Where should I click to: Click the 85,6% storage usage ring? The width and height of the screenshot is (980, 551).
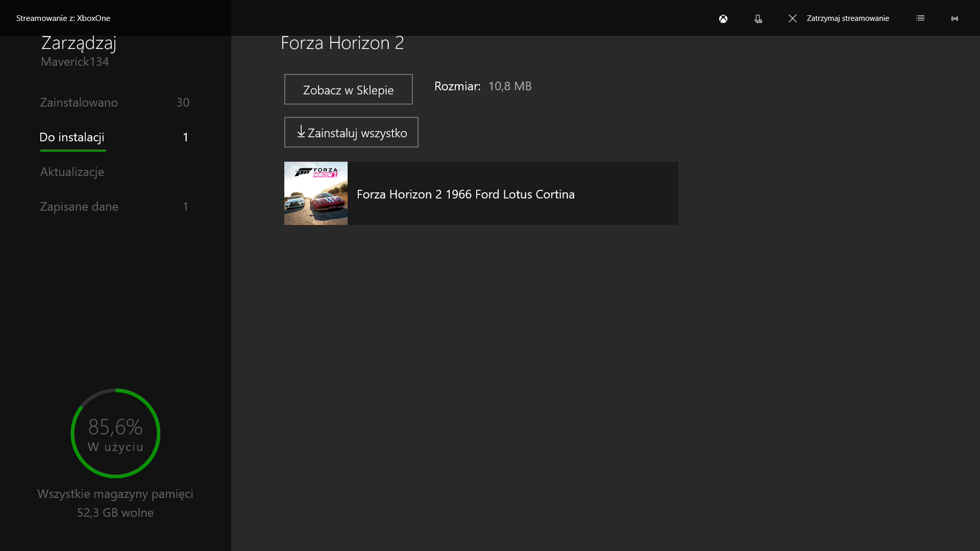[115, 433]
